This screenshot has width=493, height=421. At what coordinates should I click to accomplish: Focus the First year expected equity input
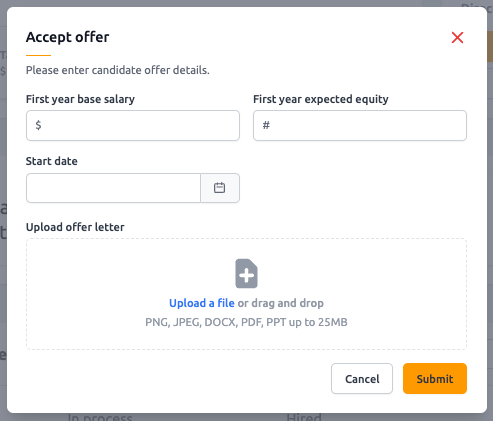point(360,126)
